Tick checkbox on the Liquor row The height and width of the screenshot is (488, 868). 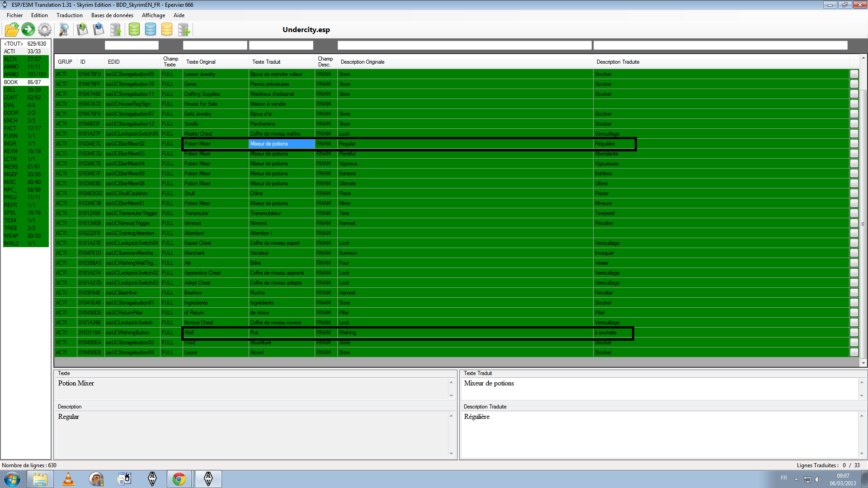point(854,352)
